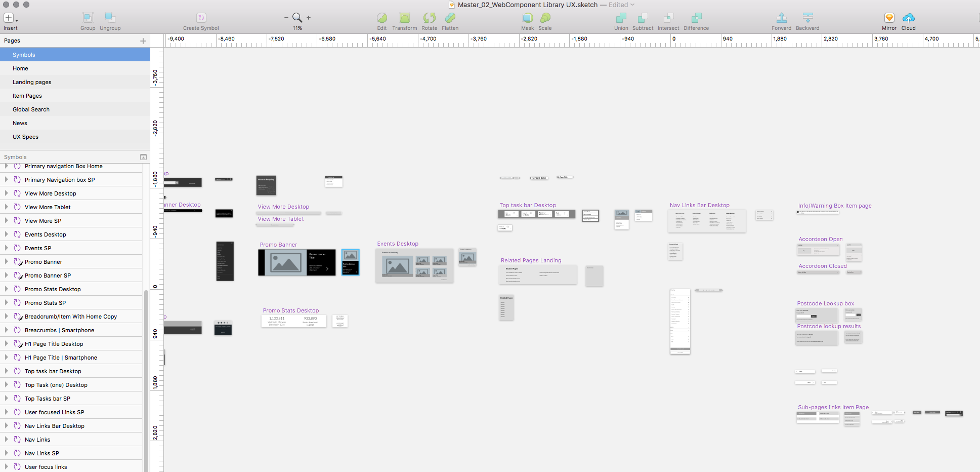Apply the Union boolean operation
The width and height of the screenshot is (980, 472).
coord(621,18)
